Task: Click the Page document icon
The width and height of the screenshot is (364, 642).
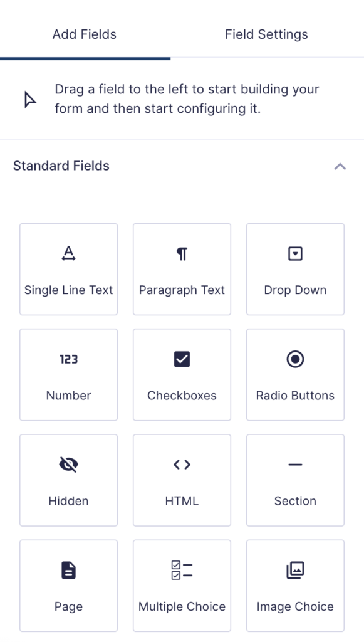Action: [68, 570]
